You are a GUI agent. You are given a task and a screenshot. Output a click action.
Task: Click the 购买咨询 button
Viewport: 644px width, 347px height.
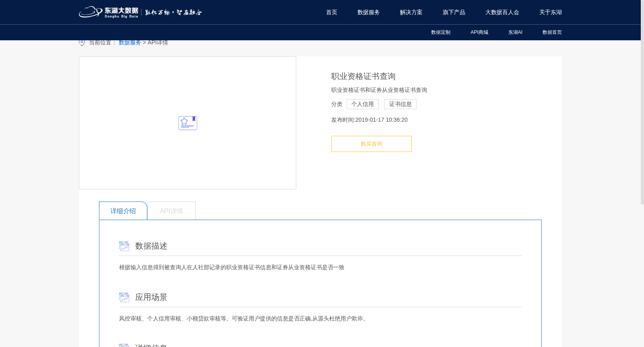point(372,144)
